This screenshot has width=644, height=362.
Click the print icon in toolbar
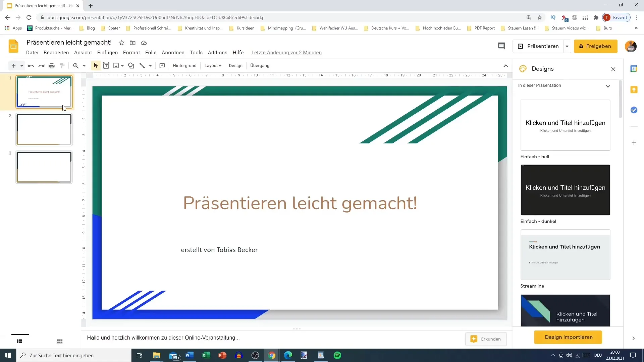point(52,66)
